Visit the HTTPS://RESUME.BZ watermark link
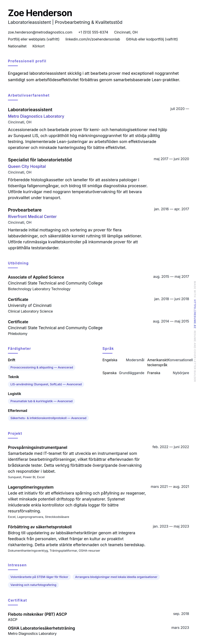 pos(195,314)
